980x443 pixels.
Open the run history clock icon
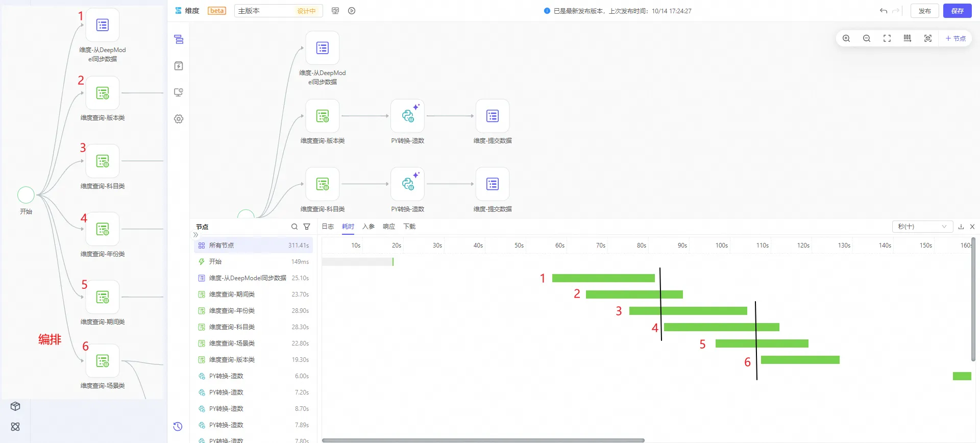(178, 427)
